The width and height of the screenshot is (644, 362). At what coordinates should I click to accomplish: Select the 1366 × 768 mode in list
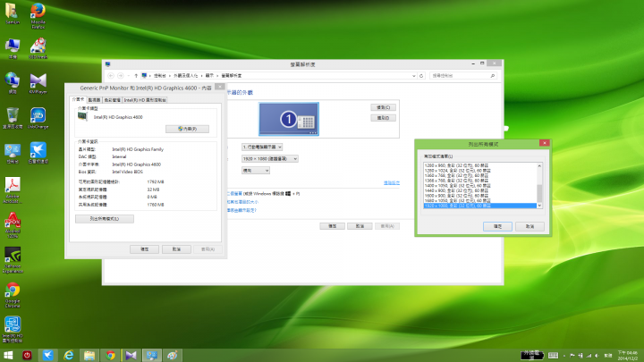click(479, 181)
